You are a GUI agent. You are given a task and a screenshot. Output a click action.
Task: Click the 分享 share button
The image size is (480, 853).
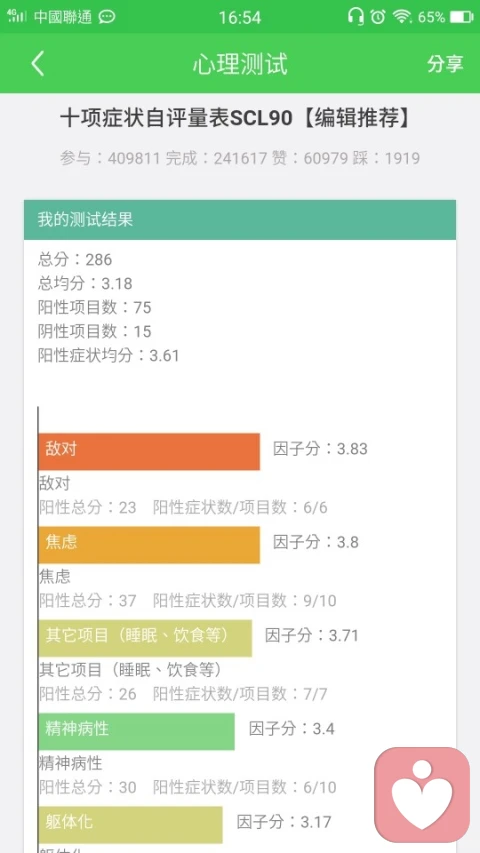tap(445, 64)
